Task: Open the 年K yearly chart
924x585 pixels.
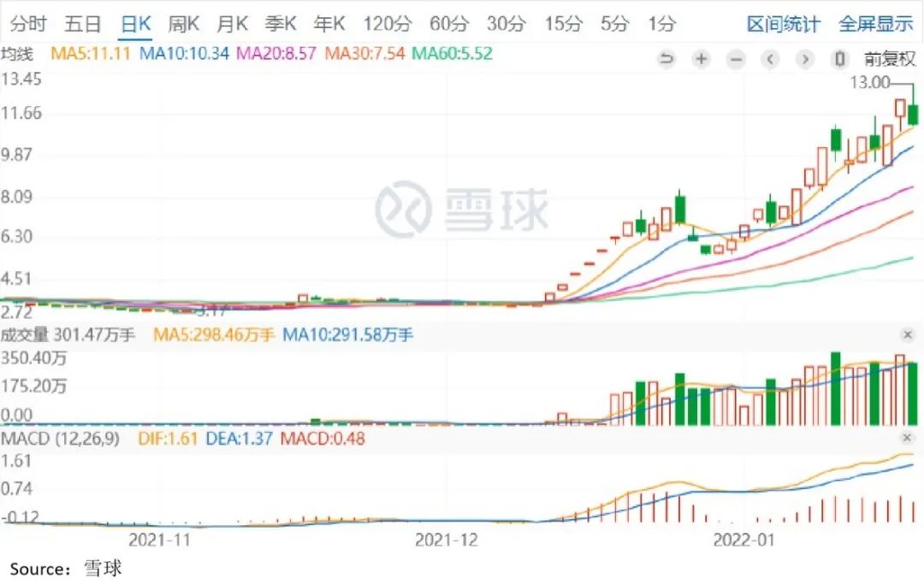Action: pos(329,24)
